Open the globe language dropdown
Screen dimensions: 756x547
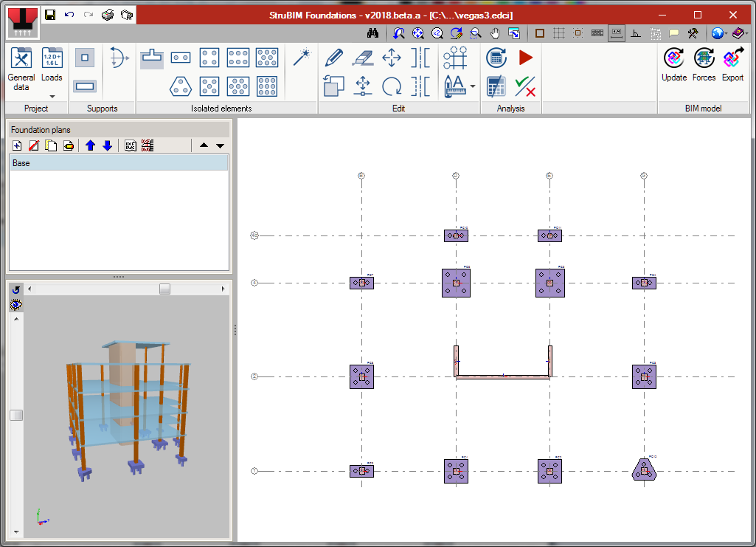[x=726, y=33]
